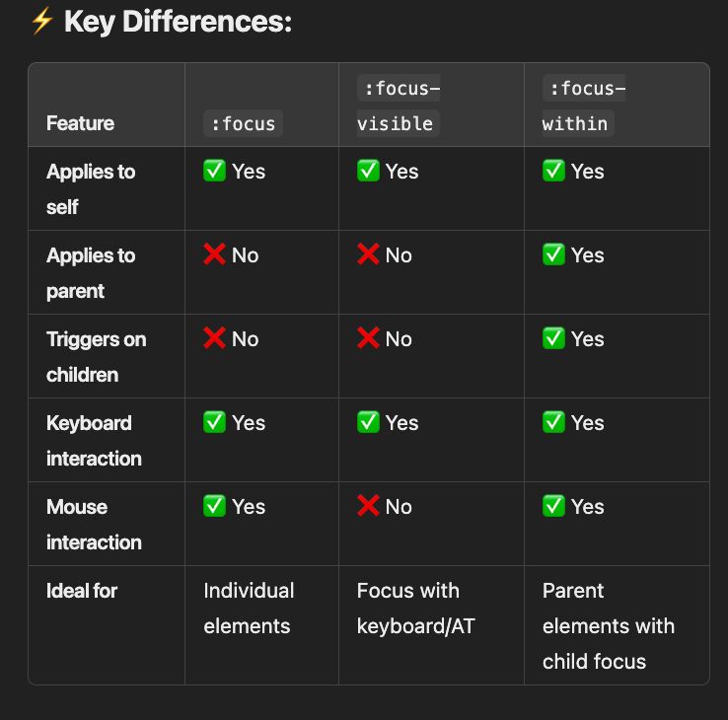Click the "Parent elements with child focus" cell
Viewport: 728px width, 720px height.
608,625
